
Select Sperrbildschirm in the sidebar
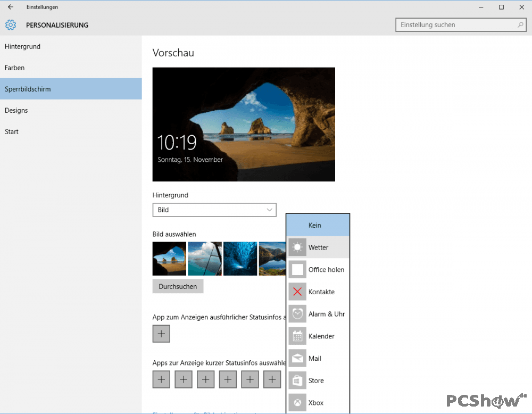[x=71, y=89]
